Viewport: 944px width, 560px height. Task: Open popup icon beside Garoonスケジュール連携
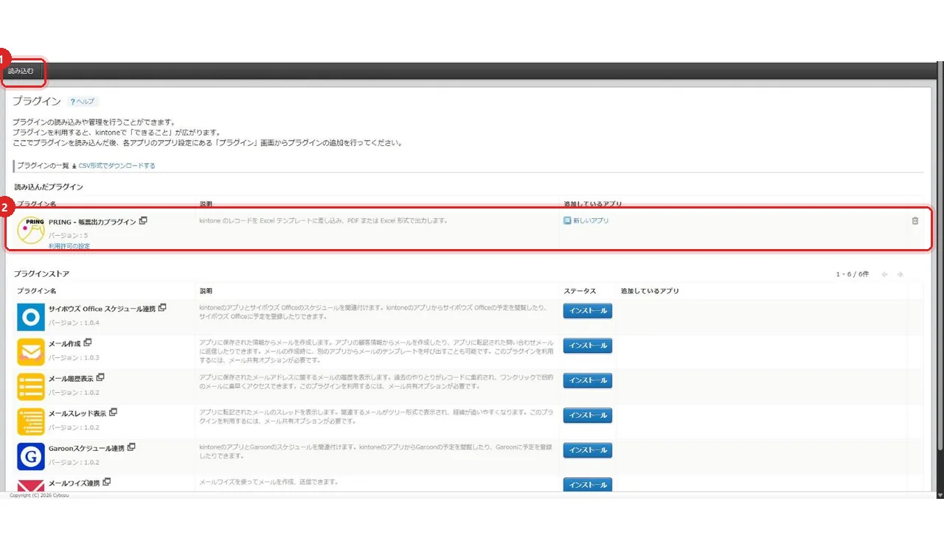(x=131, y=447)
